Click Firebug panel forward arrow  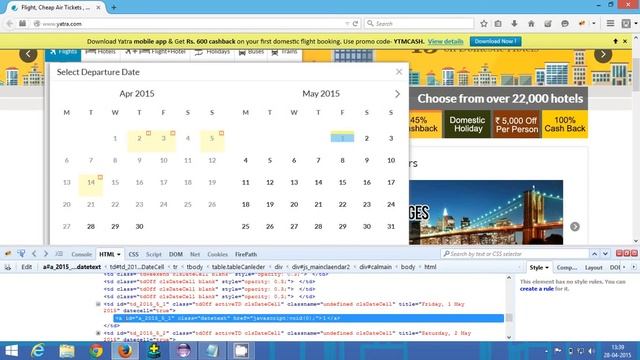pos(46,254)
